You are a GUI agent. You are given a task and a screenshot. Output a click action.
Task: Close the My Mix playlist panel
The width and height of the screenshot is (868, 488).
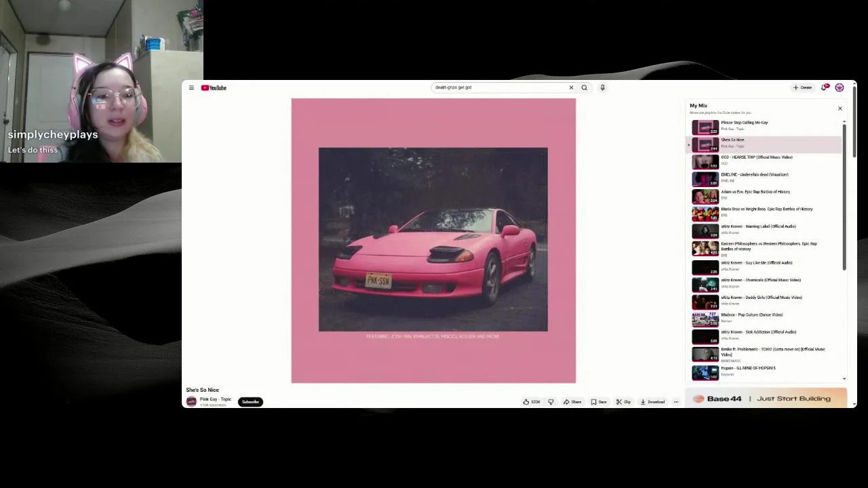[840, 108]
